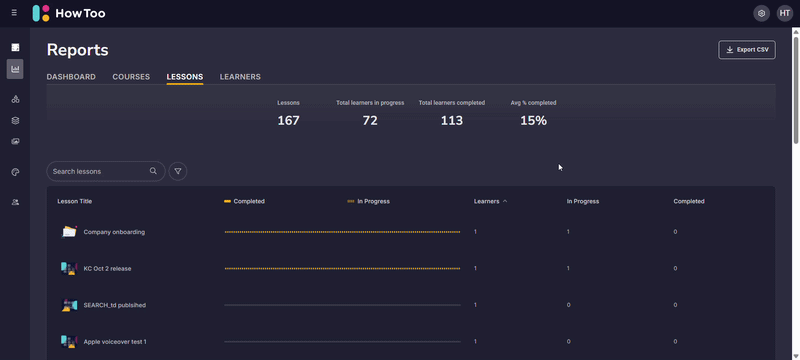Click the Company onboarding progress bar
Image resolution: width=800 pixels, height=360 pixels.
click(342, 232)
